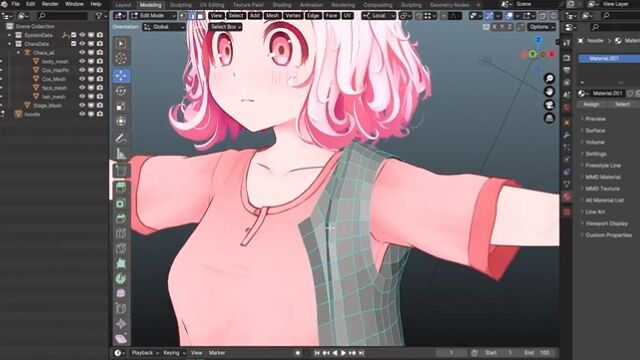Uncheck CharaData exclude checkbox
Screen dimensions: 640x360
[x=73, y=44]
